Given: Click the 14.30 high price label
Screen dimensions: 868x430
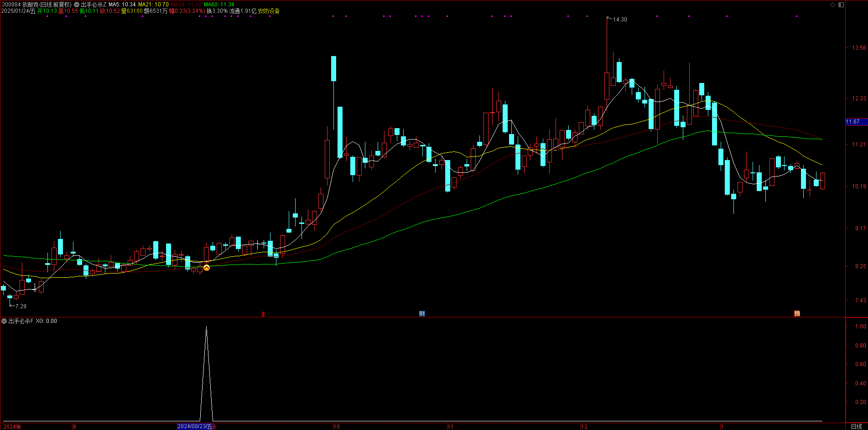Looking at the screenshot, I should coord(620,20).
